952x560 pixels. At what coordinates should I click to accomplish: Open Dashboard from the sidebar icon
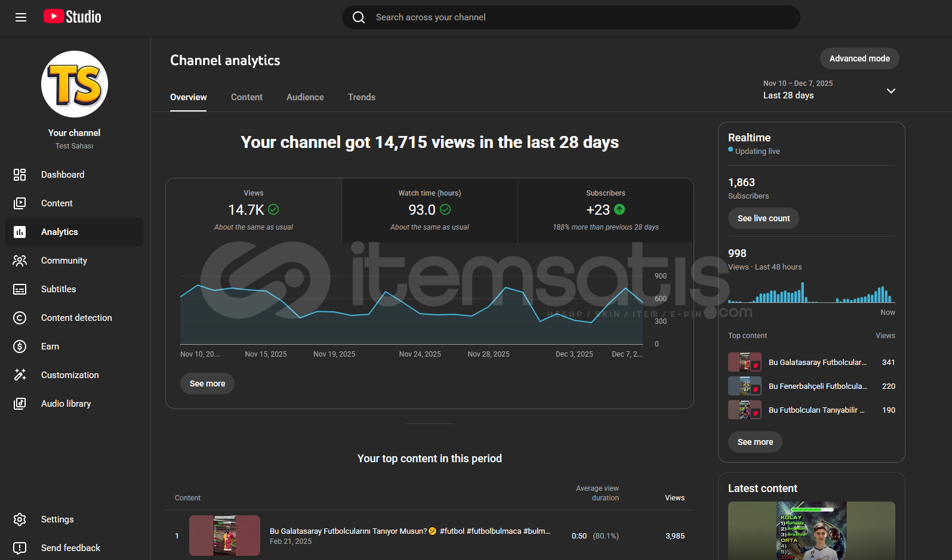tap(20, 175)
